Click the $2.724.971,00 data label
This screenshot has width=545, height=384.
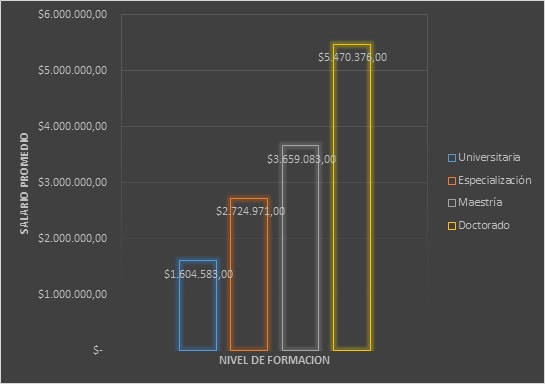250,211
